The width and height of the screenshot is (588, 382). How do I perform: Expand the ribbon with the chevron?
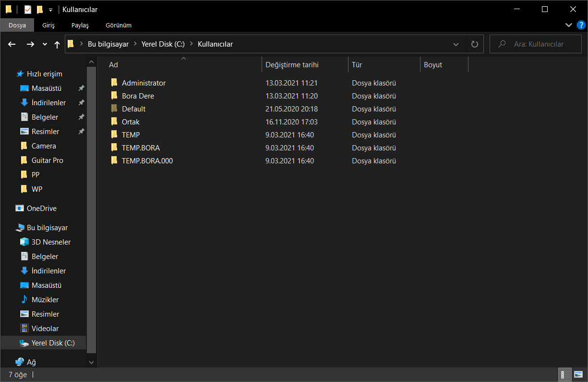coord(569,25)
